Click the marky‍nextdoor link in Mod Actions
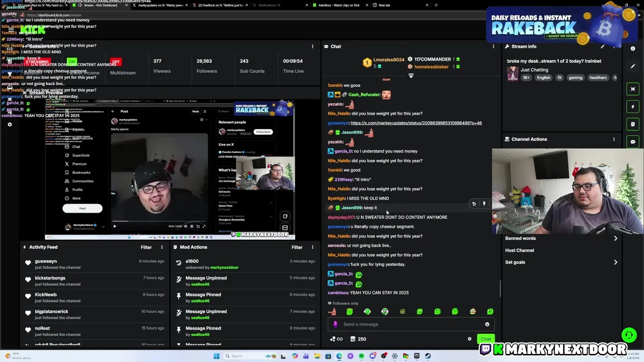The width and height of the screenshot is (644, 362). tap(224, 267)
